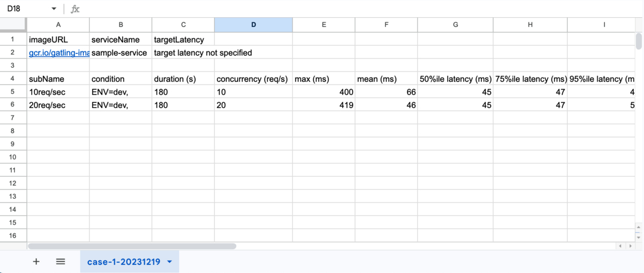Click the select-all corner box
Image resolution: width=644 pixels, height=273 pixels.
tap(13, 25)
